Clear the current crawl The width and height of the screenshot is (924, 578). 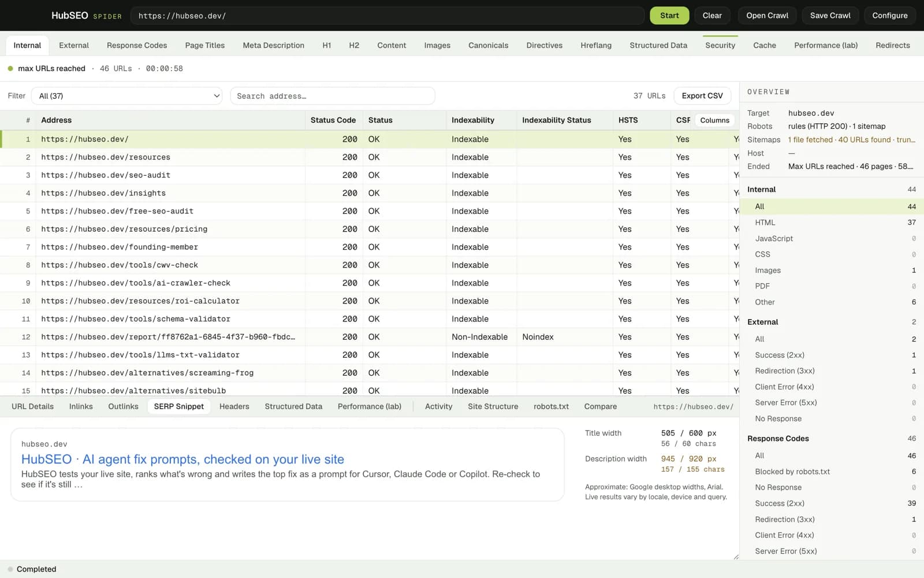(x=711, y=16)
